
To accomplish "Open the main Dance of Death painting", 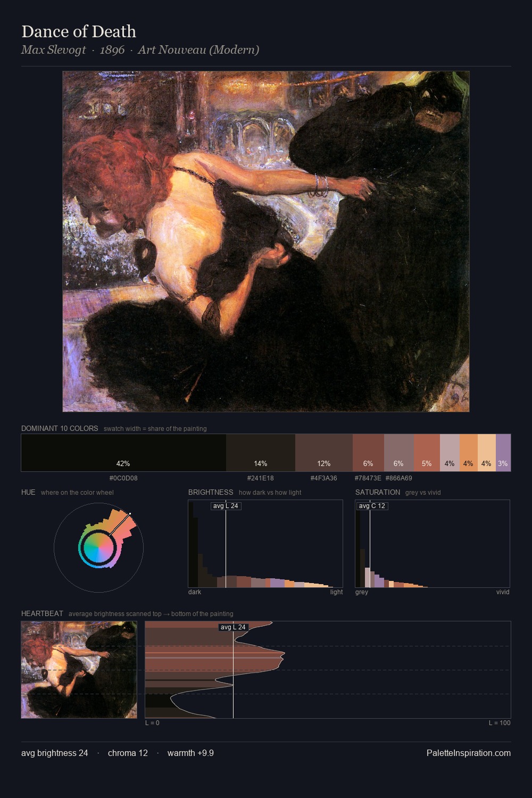I will click(x=266, y=242).
